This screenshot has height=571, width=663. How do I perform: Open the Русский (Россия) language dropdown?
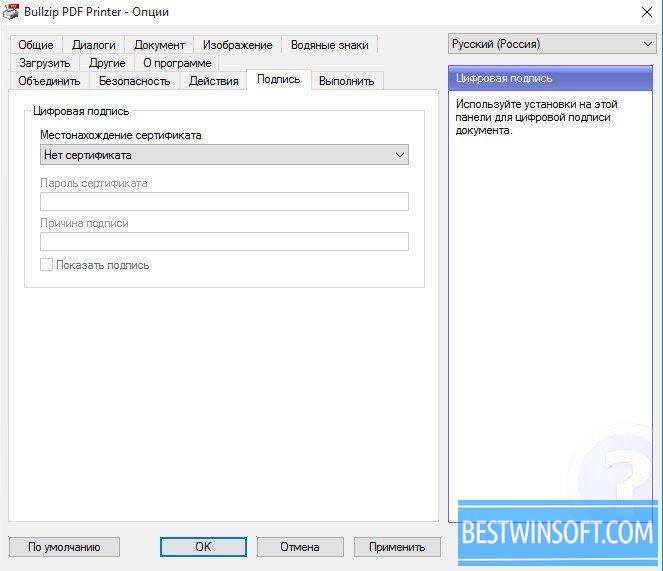pyautogui.click(x=552, y=44)
